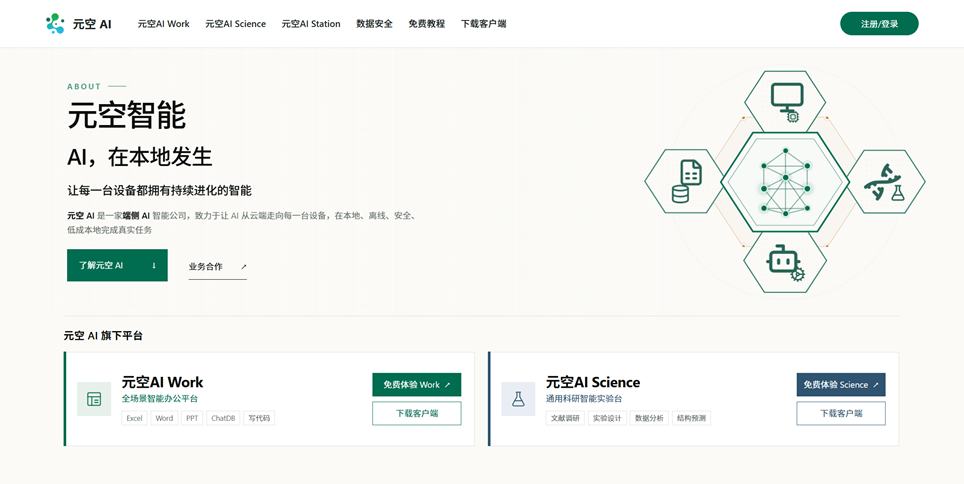Open the 元空AI Work menu item
Image resolution: width=964 pixels, height=484 pixels.
[164, 24]
